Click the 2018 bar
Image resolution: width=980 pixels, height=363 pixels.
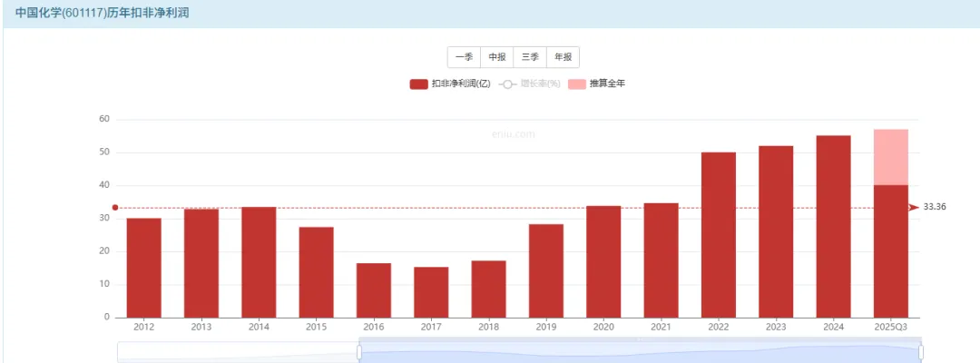pyautogui.click(x=489, y=289)
